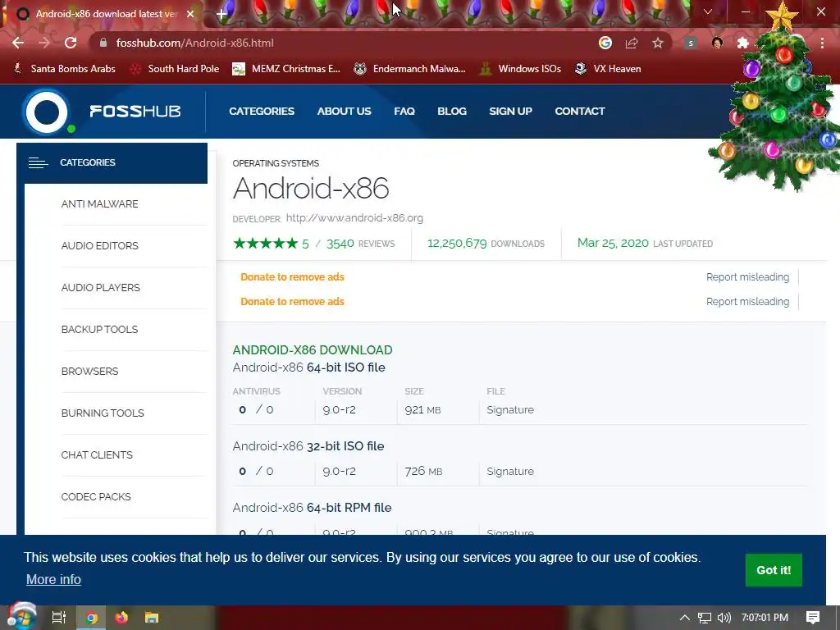Go forward with the browser forward arrow
This screenshot has height=630, width=840.
point(44,43)
